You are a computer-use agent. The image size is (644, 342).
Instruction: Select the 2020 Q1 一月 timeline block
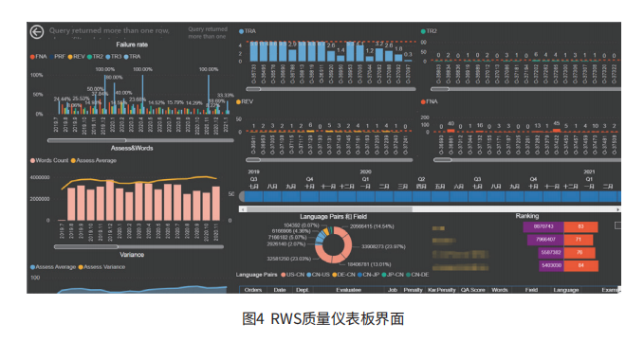(365, 196)
